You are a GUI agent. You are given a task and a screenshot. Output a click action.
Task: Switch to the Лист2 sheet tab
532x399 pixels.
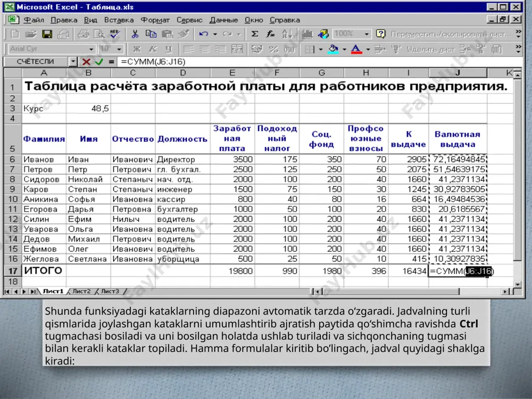81,292
